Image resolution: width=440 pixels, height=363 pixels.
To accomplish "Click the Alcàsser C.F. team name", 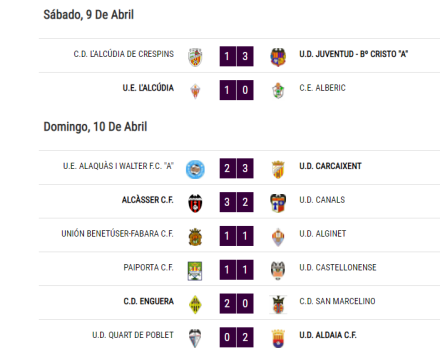I will 148,200.
